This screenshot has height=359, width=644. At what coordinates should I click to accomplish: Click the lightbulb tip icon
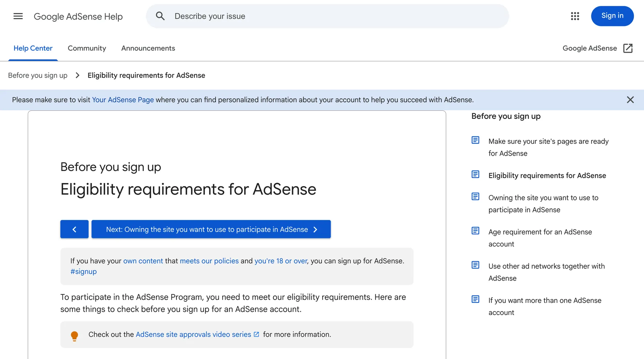[x=74, y=336]
